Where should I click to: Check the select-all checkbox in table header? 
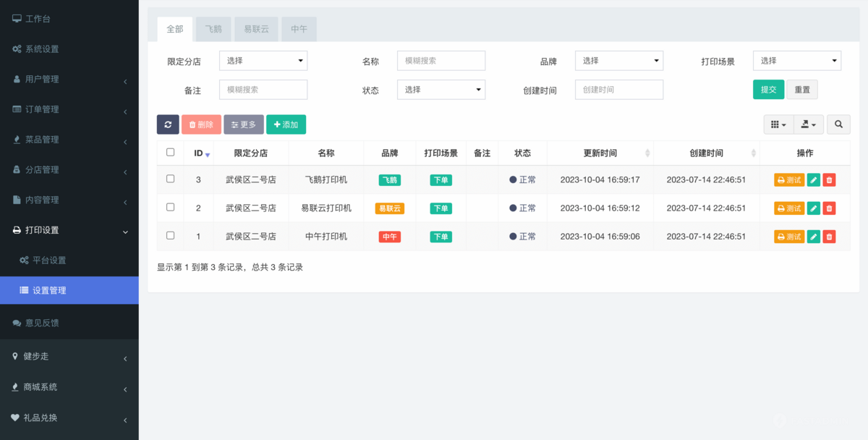(170, 153)
